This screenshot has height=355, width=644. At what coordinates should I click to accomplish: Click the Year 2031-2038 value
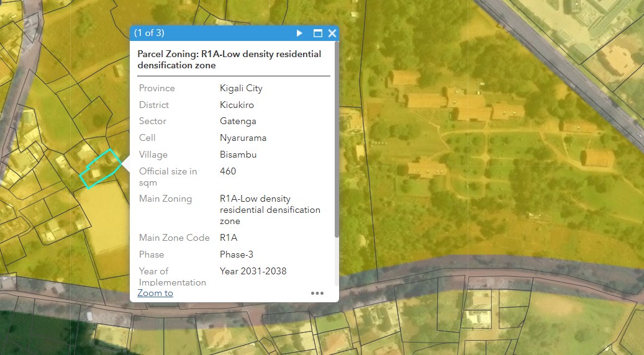coord(253,271)
